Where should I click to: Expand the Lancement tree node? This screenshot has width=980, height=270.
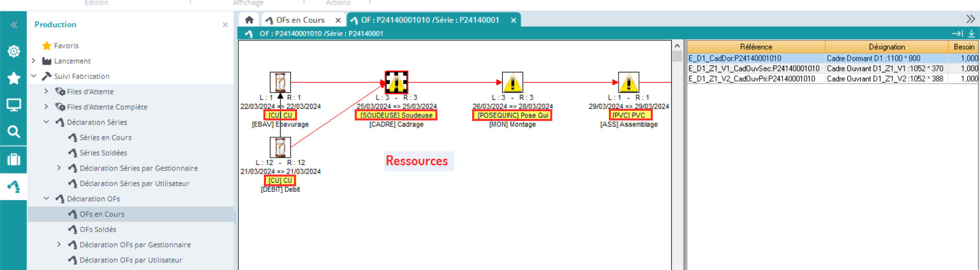(34, 61)
